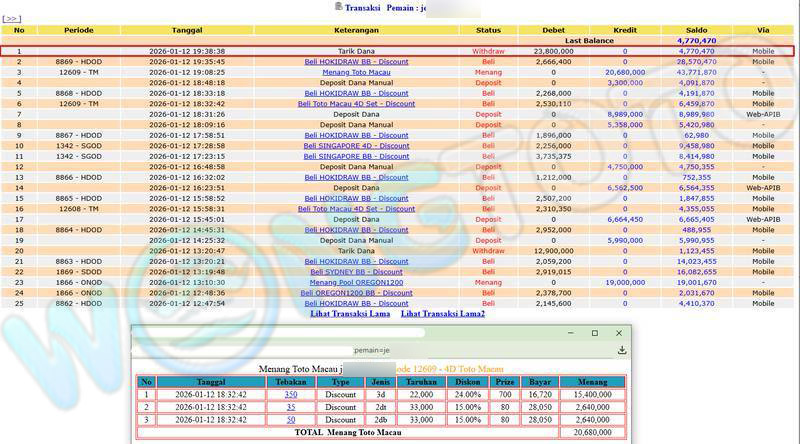Open Lihat Transaksi Lama2 link

point(443,314)
